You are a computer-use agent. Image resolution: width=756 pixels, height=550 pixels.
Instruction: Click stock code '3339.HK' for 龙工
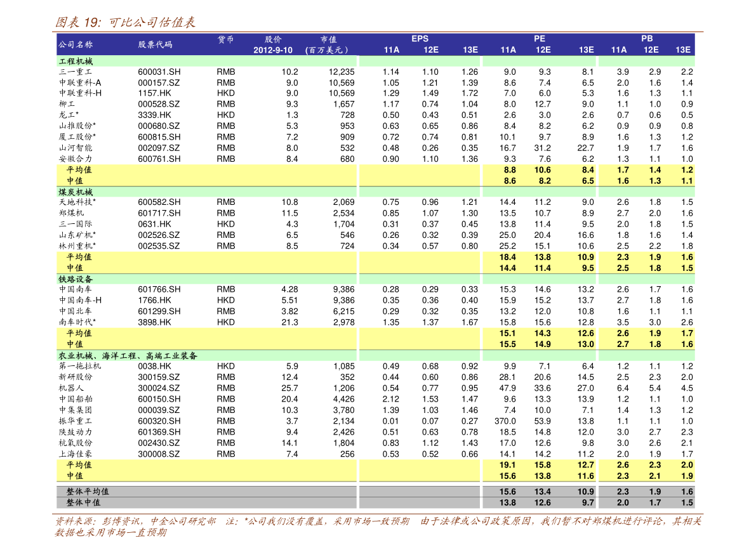[x=154, y=115]
